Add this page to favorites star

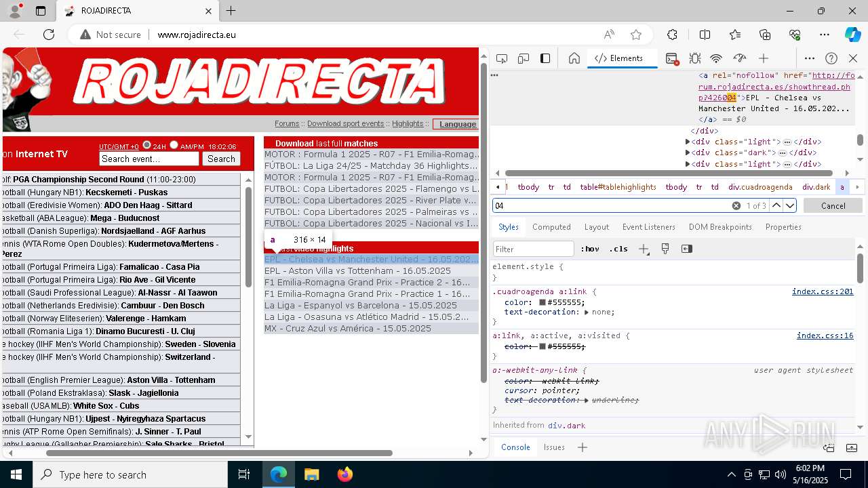[636, 35]
